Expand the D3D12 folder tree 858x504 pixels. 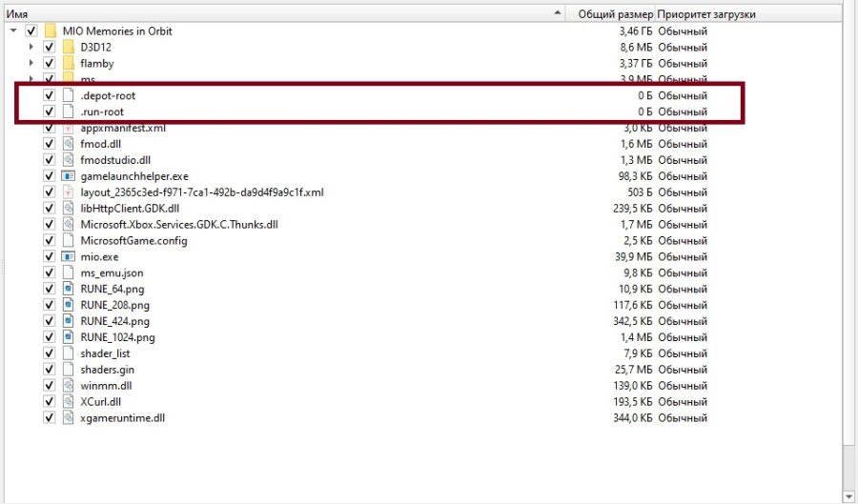[31, 47]
